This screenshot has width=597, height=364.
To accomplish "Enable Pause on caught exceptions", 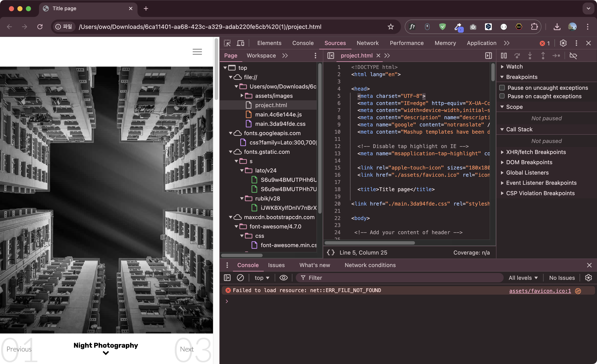I will 502,96.
